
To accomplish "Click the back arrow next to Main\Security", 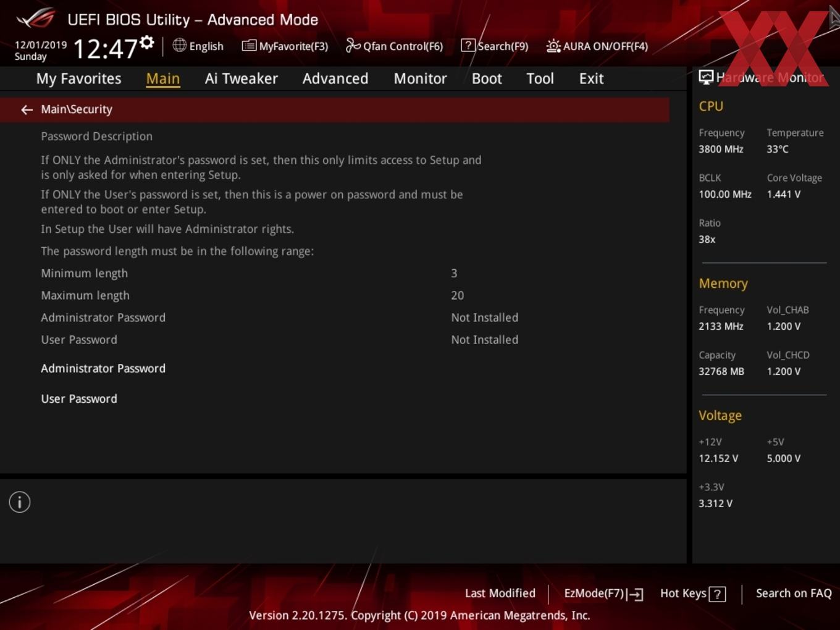I will [27, 110].
